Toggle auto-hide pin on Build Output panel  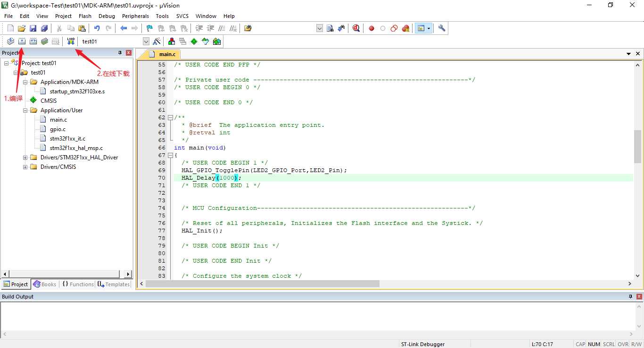pos(630,297)
